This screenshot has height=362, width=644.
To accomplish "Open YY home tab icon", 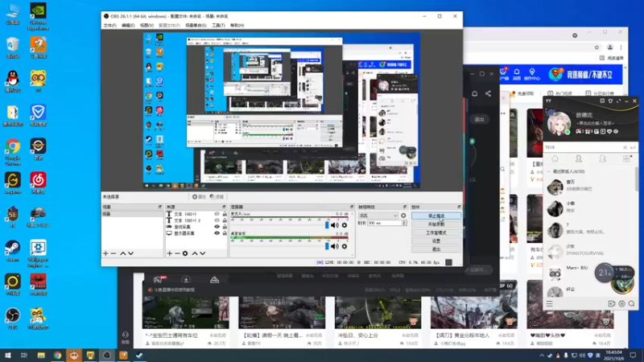I will click(x=555, y=158).
